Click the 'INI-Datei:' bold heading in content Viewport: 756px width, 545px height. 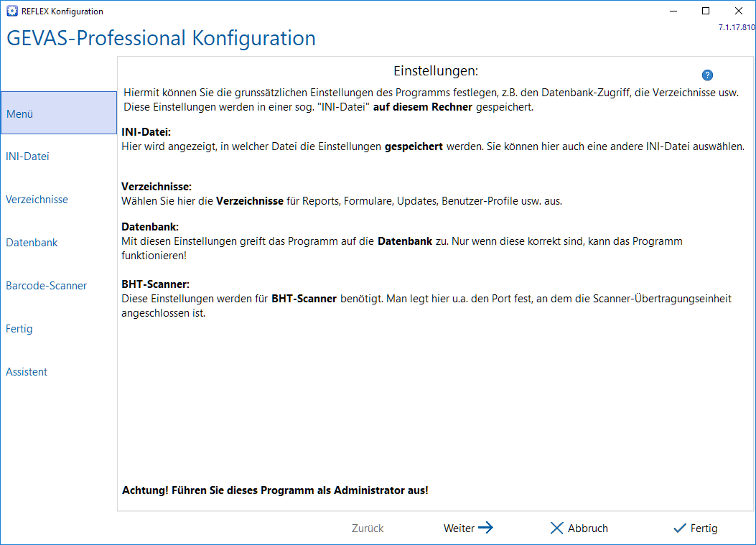click(146, 132)
